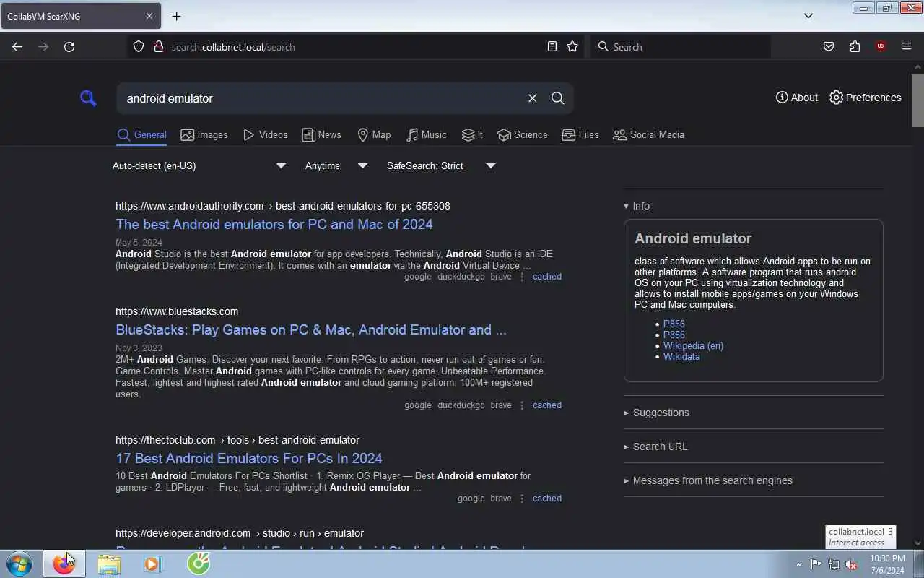The image size is (924, 578).
Task: Open '17 Best Android Emulators' result
Action: 249,458
